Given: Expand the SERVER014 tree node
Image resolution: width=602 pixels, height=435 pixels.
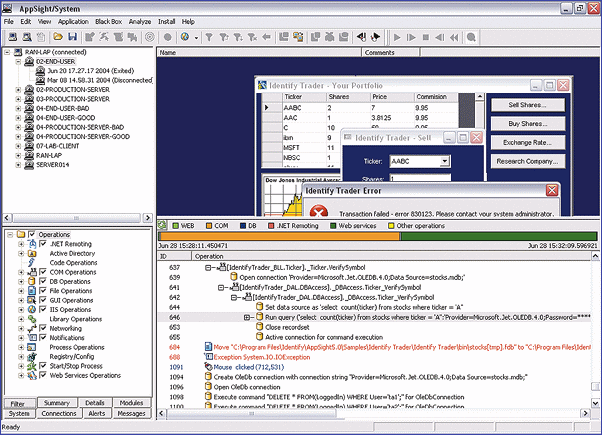Looking at the screenshot, I should pyautogui.click(x=18, y=165).
